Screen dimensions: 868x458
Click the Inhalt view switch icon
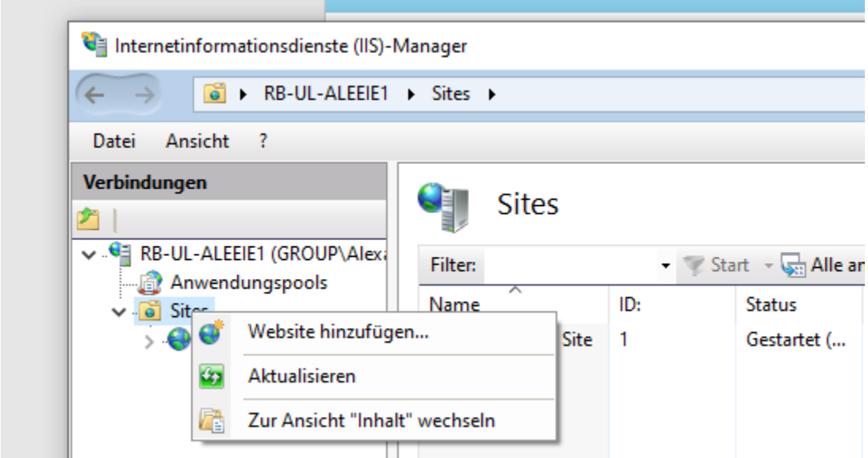[x=212, y=421]
